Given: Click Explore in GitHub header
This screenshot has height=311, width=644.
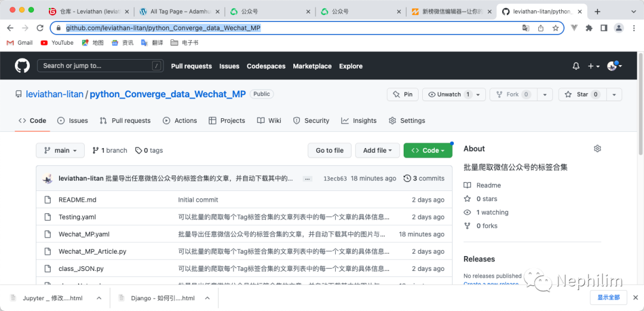Looking at the screenshot, I should tap(351, 66).
